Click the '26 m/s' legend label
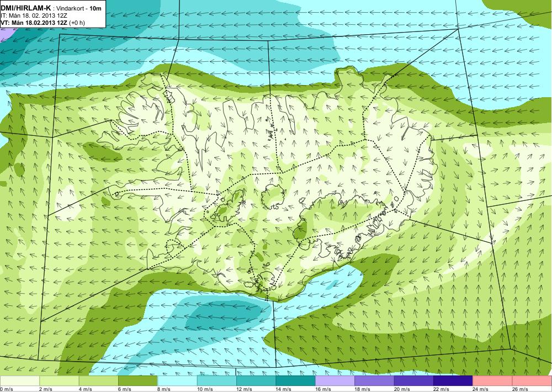 [521, 389]
